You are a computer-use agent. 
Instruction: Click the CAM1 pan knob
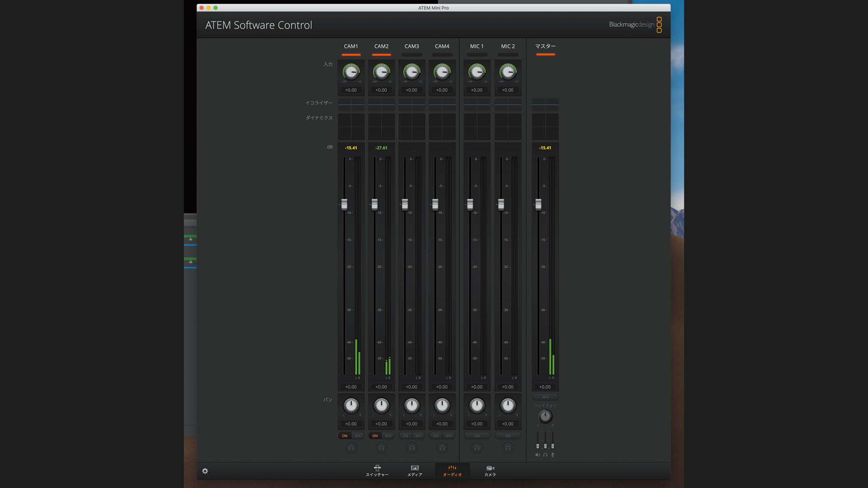[351, 405]
